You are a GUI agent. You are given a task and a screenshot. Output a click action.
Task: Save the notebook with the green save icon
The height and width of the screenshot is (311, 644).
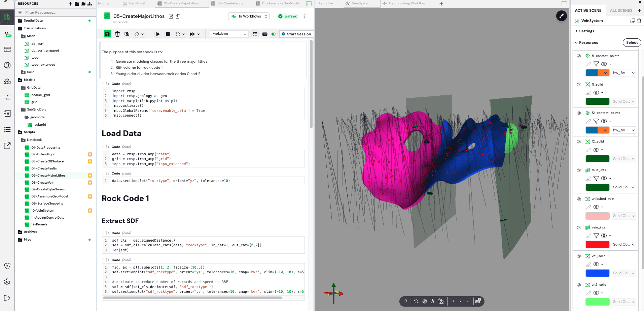click(x=107, y=34)
